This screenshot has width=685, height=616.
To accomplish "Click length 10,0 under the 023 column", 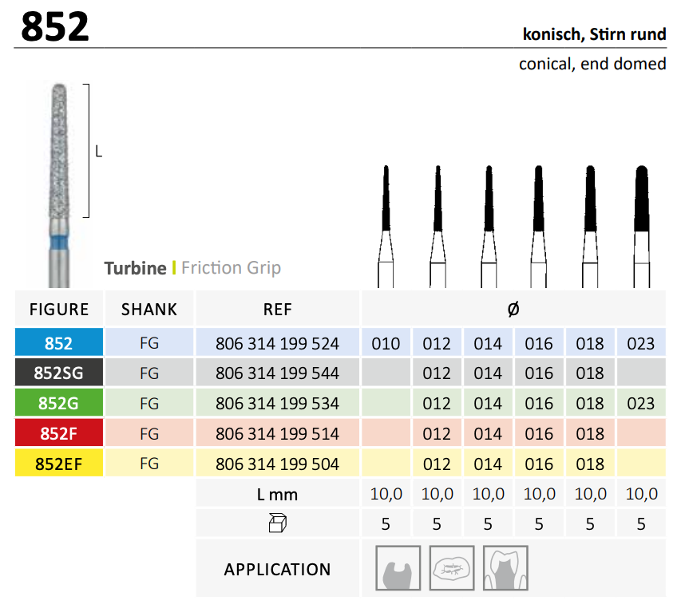I will [642, 494].
